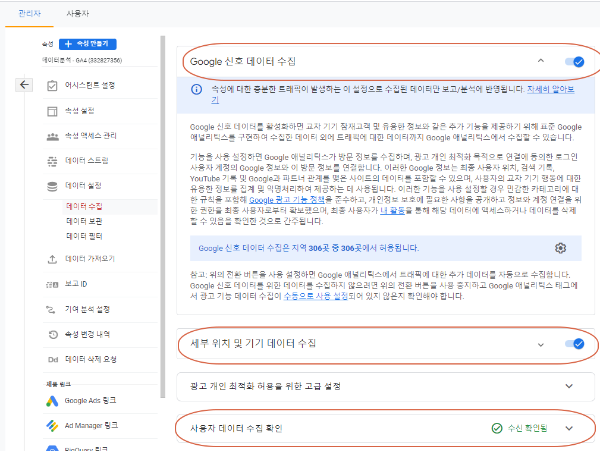Click the 어시스턴트 설정 checklist icon
The image size is (600, 451).
[x=52, y=86]
